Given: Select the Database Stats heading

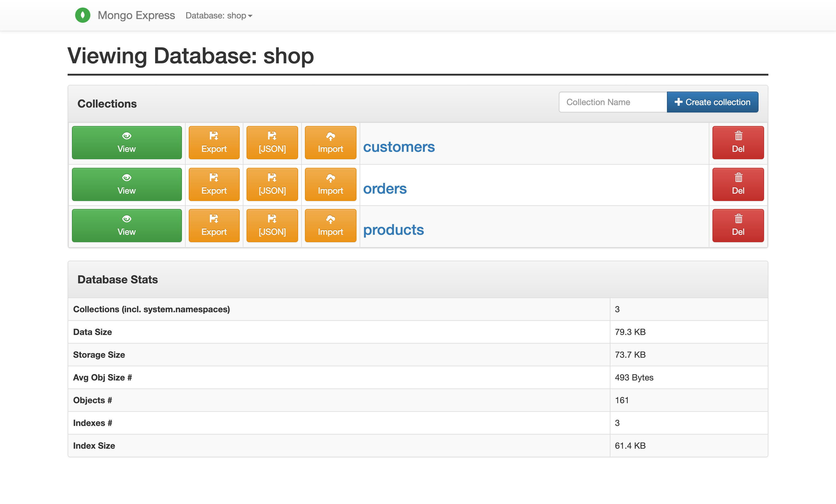Looking at the screenshot, I should click(117, 279).
